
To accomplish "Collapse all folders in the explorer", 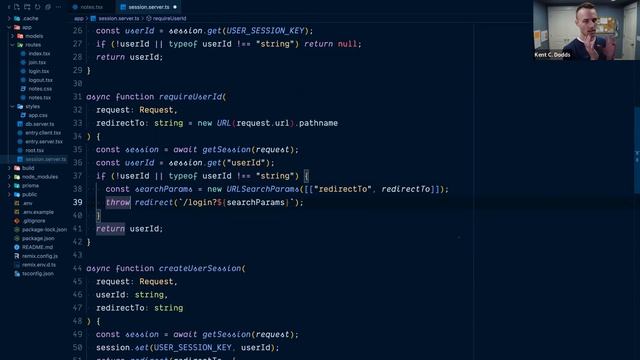I will click(x=48, y=7).
